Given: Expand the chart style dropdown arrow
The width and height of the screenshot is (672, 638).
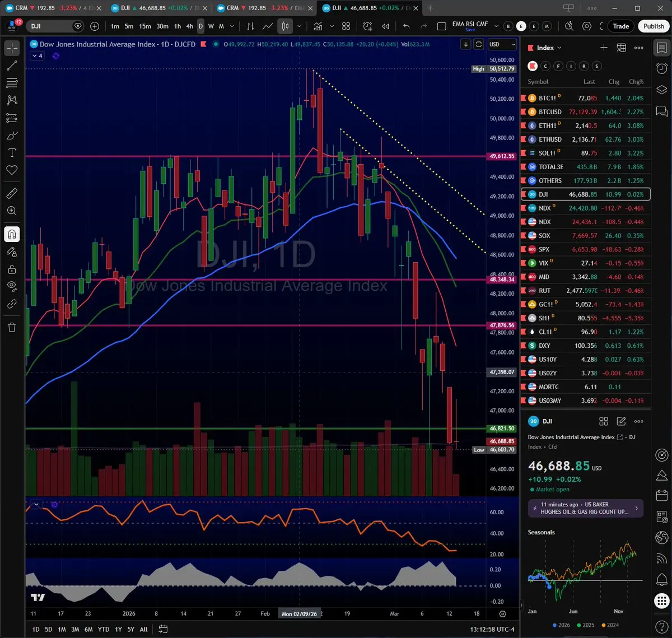Looking at the screenshot, I should click(300, 26).
